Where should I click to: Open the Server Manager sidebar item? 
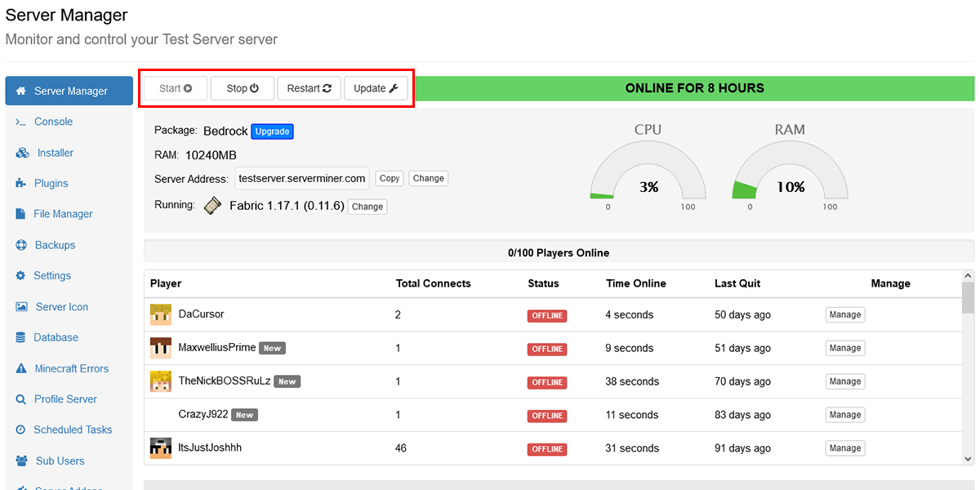coord(69,91)
